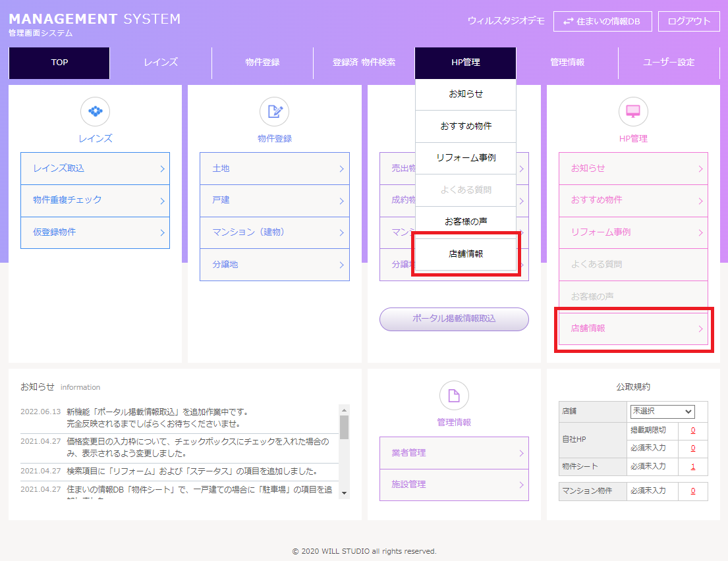728x561 pixels.
Task: Click arrow chevron on レインズ取込 row
Action: (x=162, y=169)
